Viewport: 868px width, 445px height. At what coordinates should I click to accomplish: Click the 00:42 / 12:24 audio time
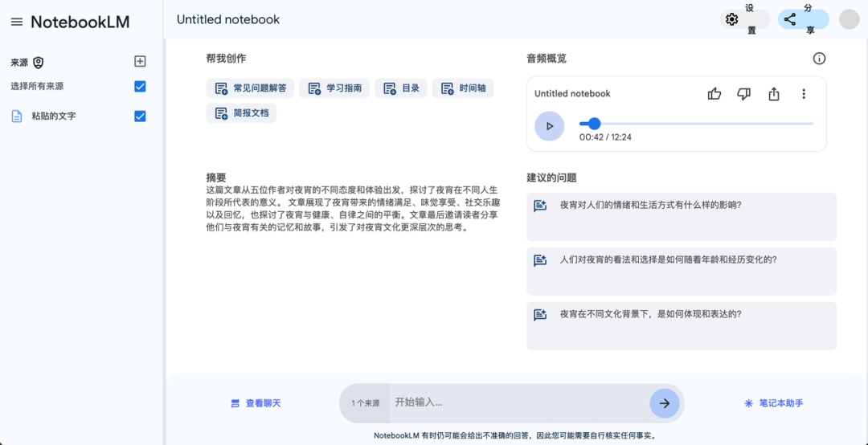(605, 137)
